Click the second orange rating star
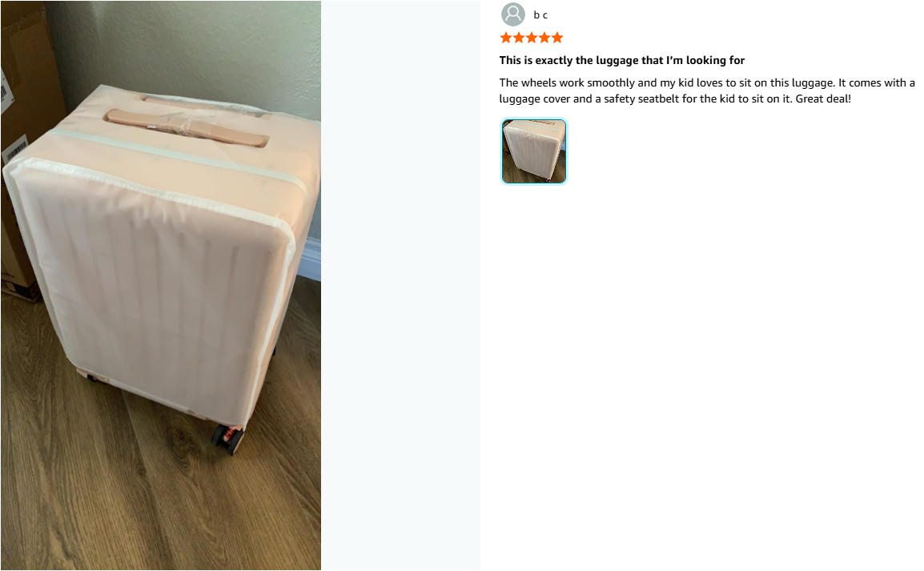The height and width of the screenshot is (571, 924). [519, 38]
